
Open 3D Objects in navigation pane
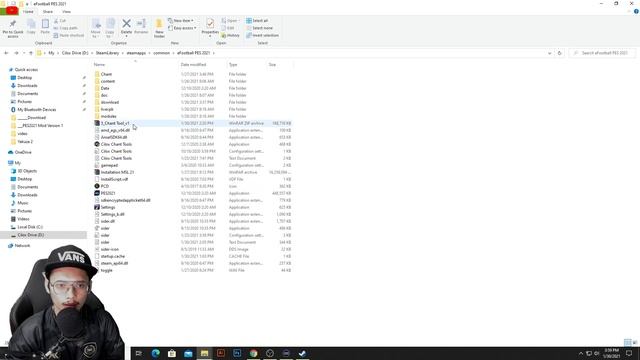click(27, 171)
